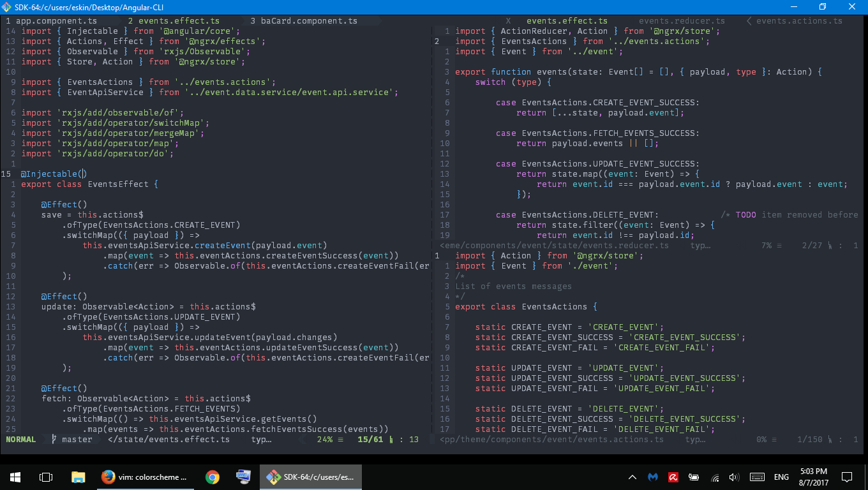Switch input language via ENG indicator
The height and width of the screenshot is (490, 868).
(x=781, y=477)
